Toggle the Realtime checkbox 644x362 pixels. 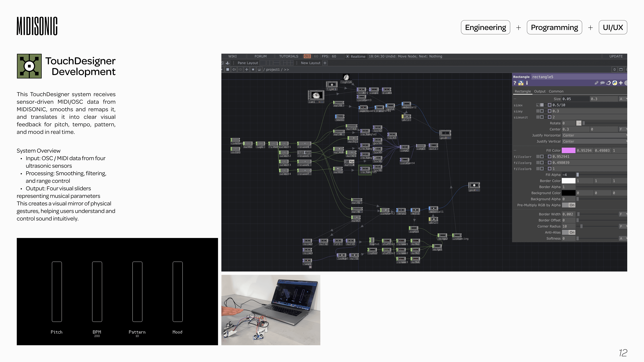tap(347, 56)
